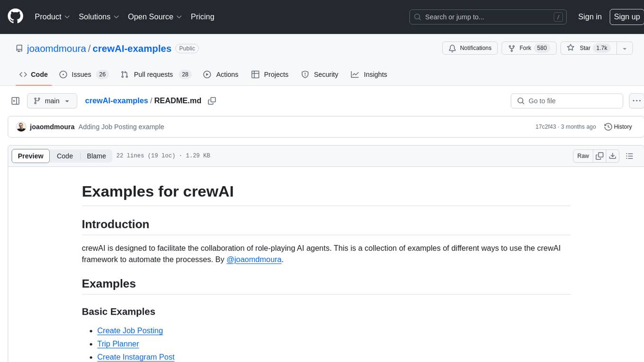Switch to the Projects tab

[270, 74]
